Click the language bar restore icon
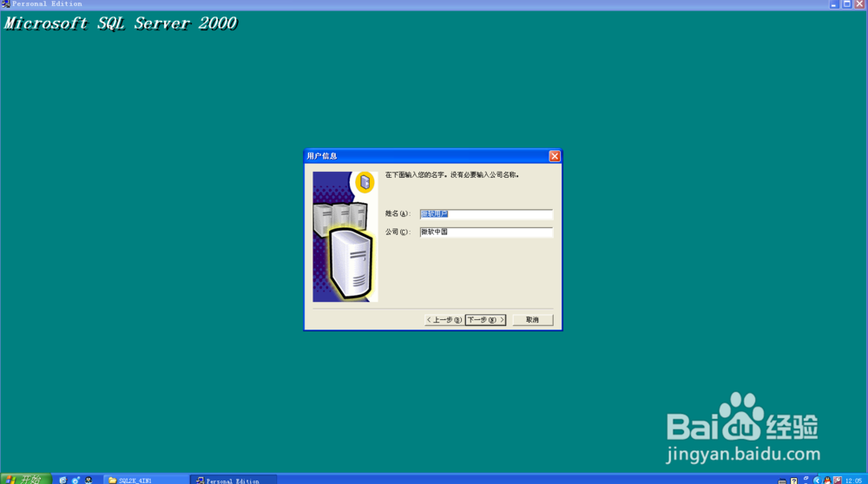868x484 pixels. click(806, 478)
